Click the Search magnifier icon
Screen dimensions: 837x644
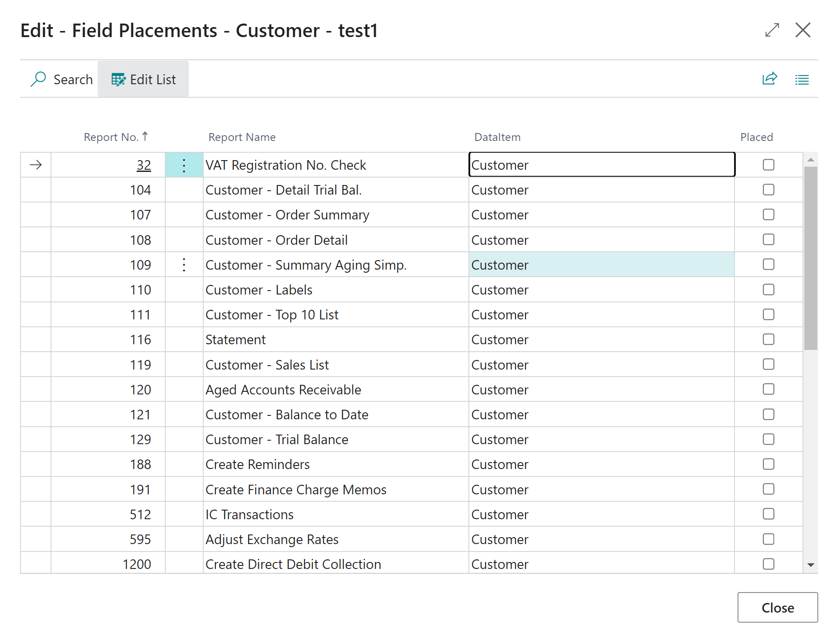coord(38,79)
